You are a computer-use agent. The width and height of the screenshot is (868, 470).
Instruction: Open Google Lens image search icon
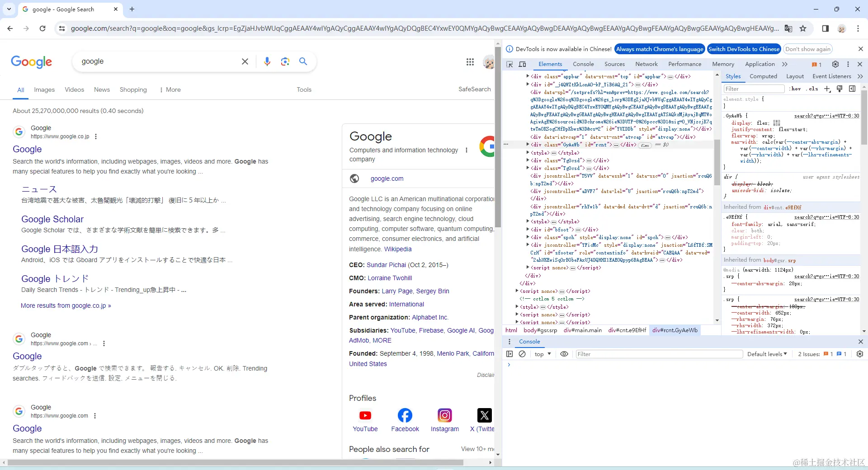(x=285, y=61)
